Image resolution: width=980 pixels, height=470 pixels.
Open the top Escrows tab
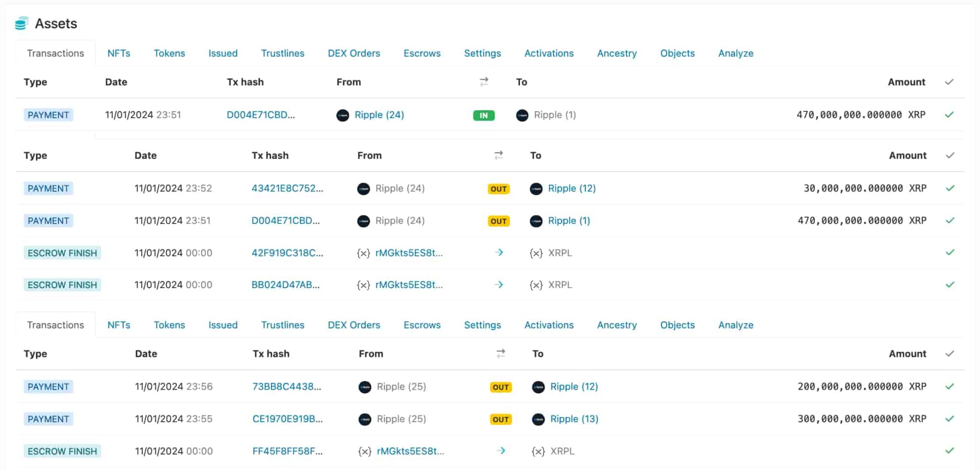(422, 53)
